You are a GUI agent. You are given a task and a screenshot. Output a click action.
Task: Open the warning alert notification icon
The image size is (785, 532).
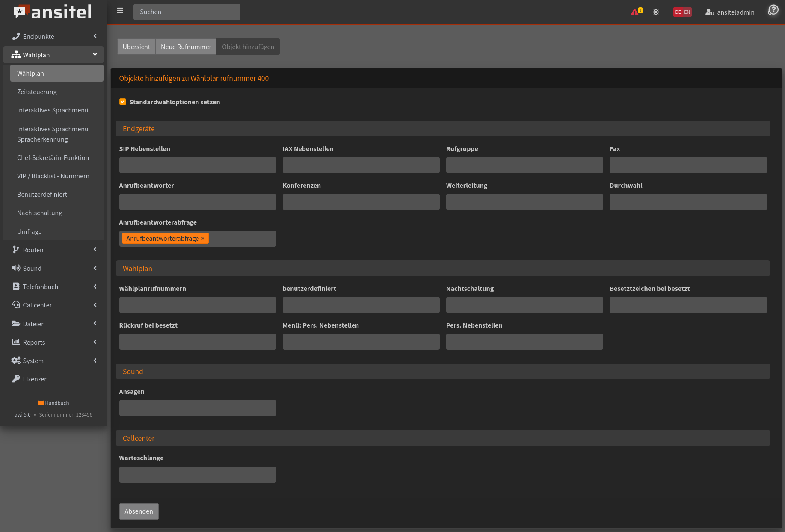[x=635, y=12]
